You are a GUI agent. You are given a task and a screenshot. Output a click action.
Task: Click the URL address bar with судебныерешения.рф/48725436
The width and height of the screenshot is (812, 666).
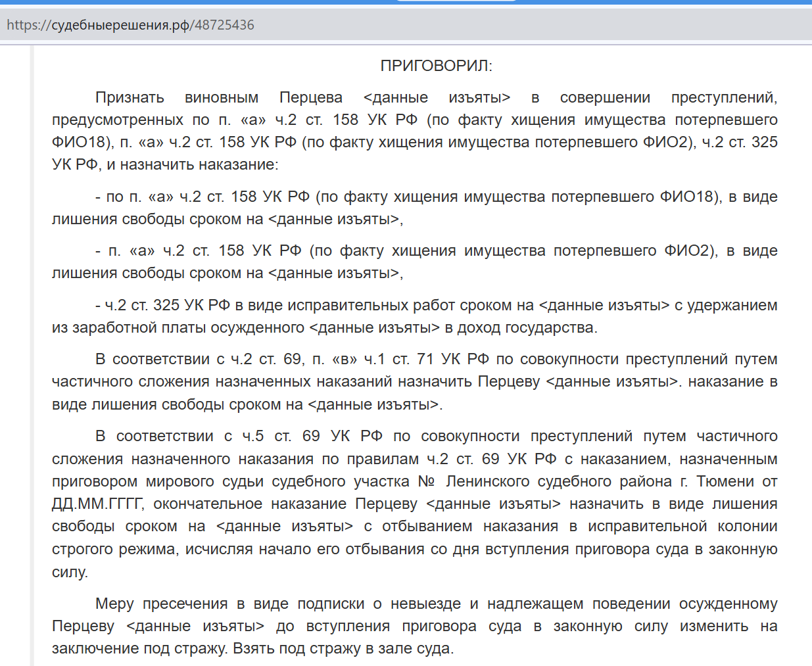(406, 25)
